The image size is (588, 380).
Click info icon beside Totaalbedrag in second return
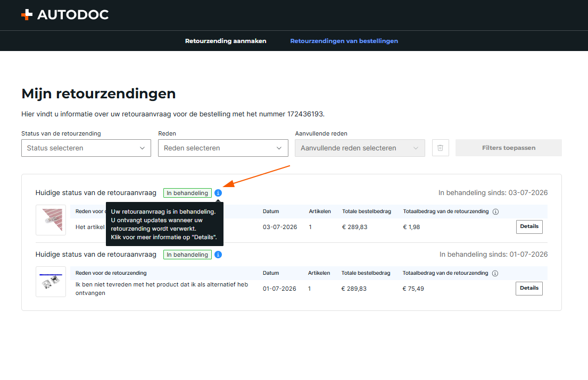pos(495,273)
